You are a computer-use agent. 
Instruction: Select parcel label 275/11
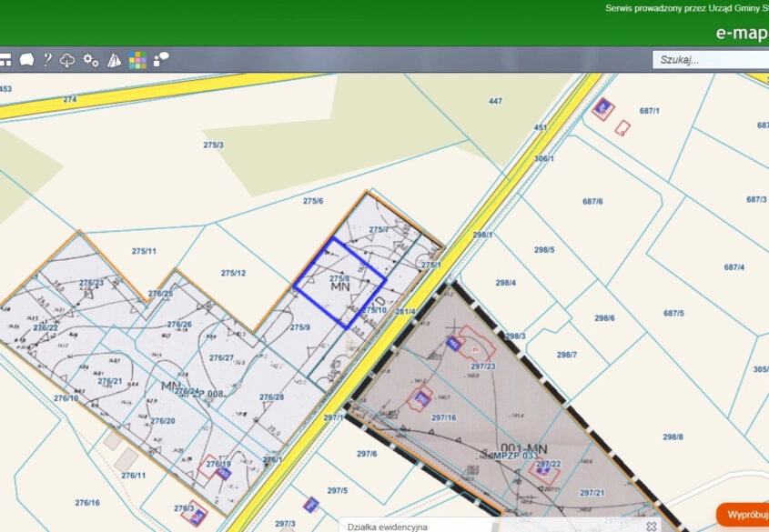pyautogui.click(x=144, y=251)
